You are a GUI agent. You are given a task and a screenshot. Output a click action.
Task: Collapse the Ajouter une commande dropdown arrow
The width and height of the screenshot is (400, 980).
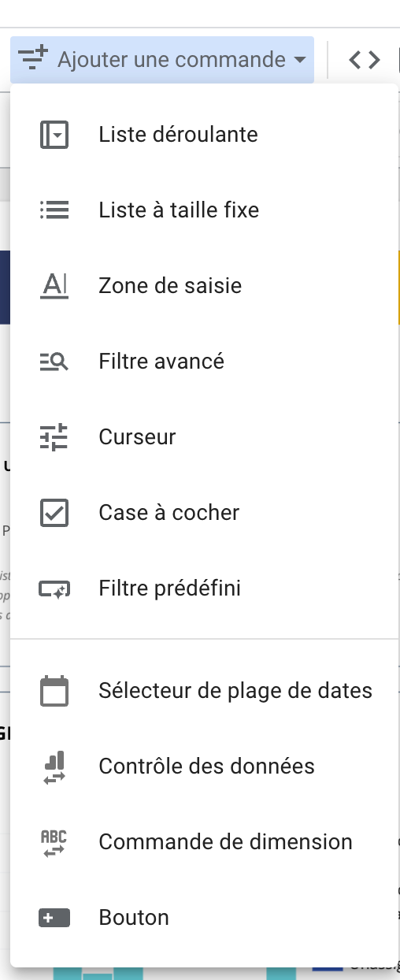tap(299, 60)
